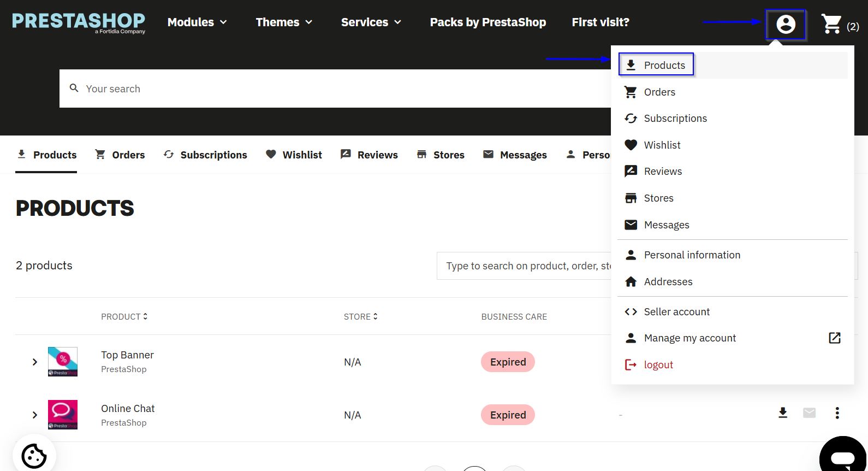Click logout in the account menu
This screenshot has height=471, width=868.
pos(658,365)
